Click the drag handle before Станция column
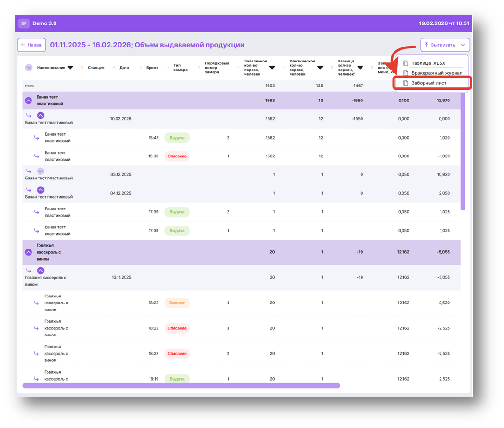This screenshot has height=428, width=504. (x=82, y=68)
